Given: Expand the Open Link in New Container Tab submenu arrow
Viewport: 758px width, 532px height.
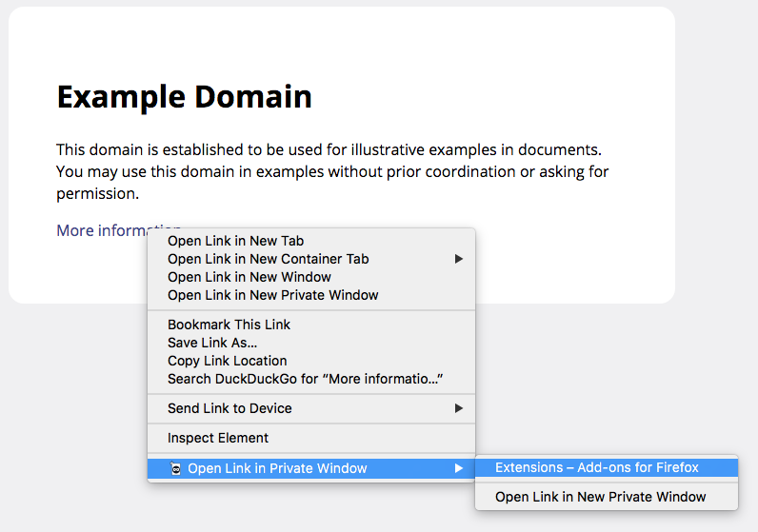Looking at the screenshot, I should (458, 259).
